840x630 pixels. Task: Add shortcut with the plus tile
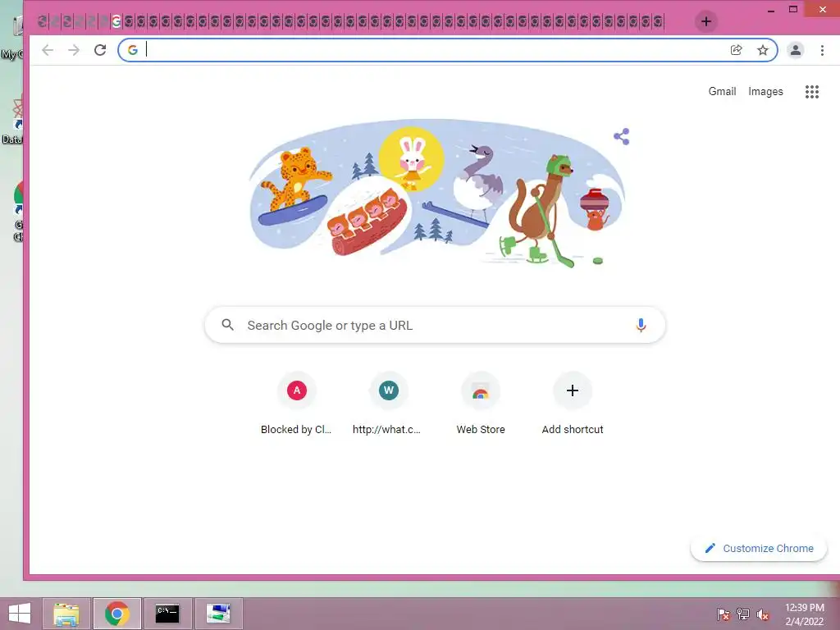point(573,405)
